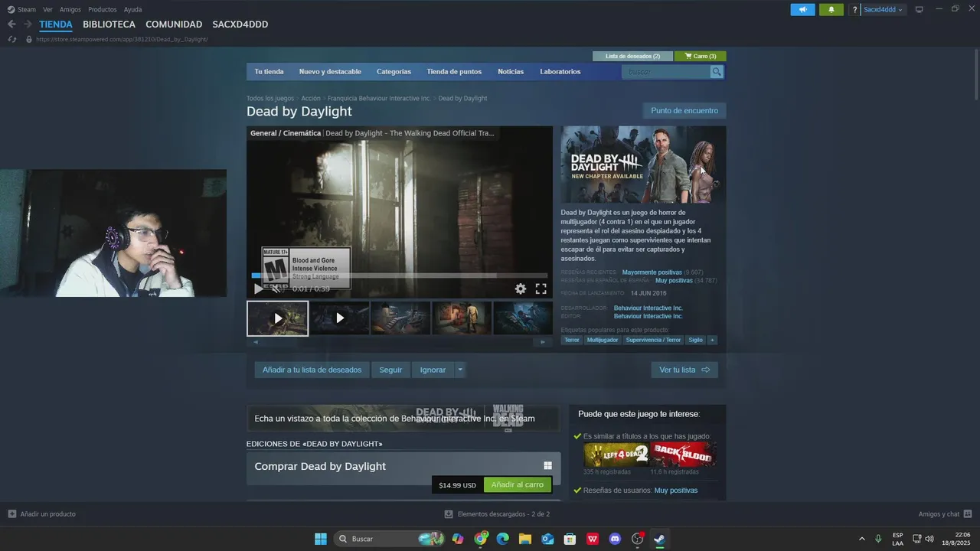Click Añadir al carro button

[518, 485]
